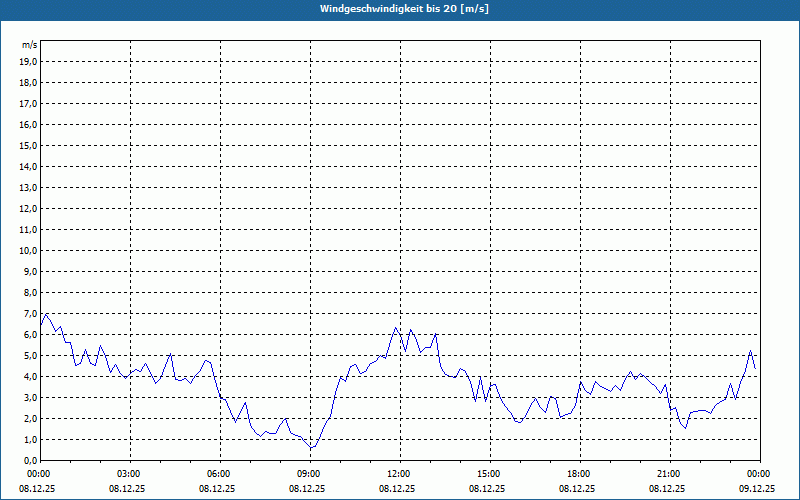
Task: Click the 09.12.25 date label
Action: (x=757, y=489)
